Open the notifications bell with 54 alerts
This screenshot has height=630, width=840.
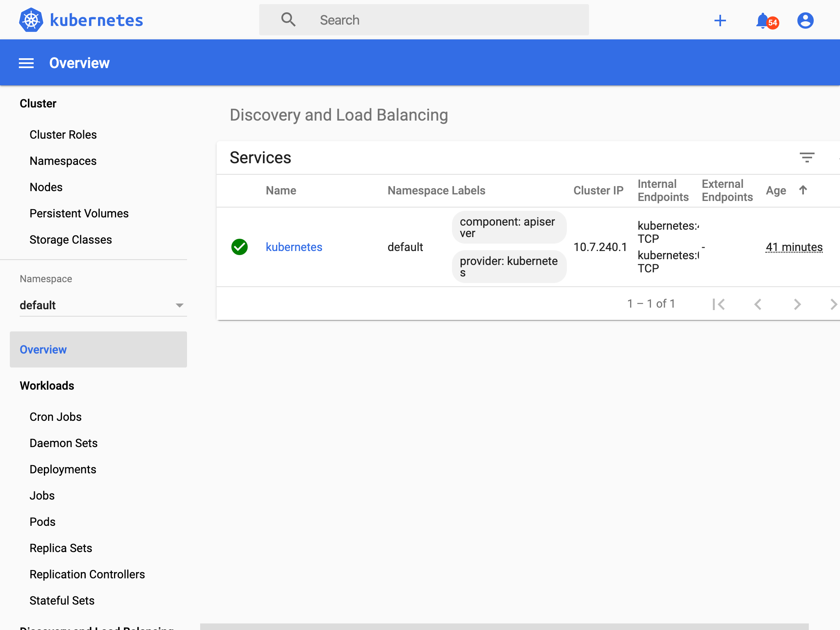pyautogui.click(x=763, y=20)
